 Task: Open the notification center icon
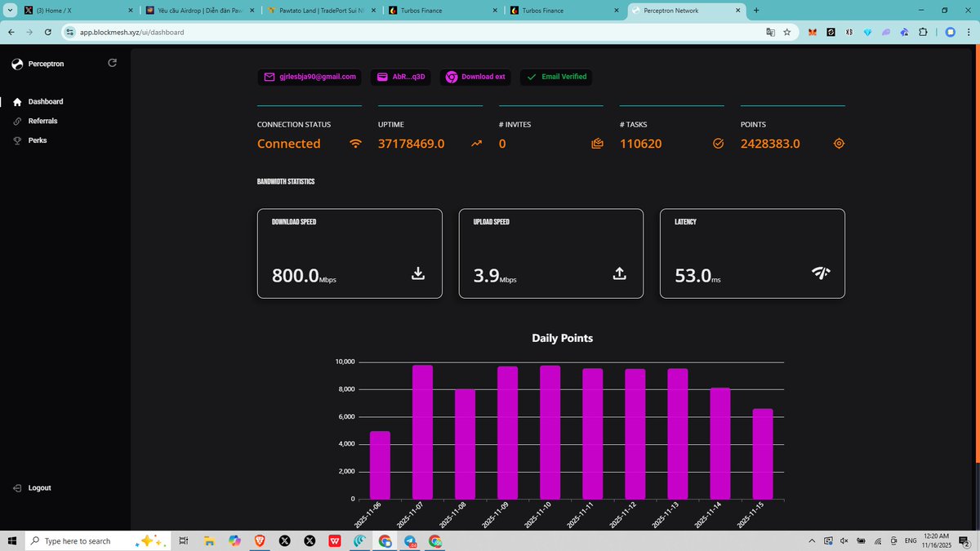click(x=964, y=541)
